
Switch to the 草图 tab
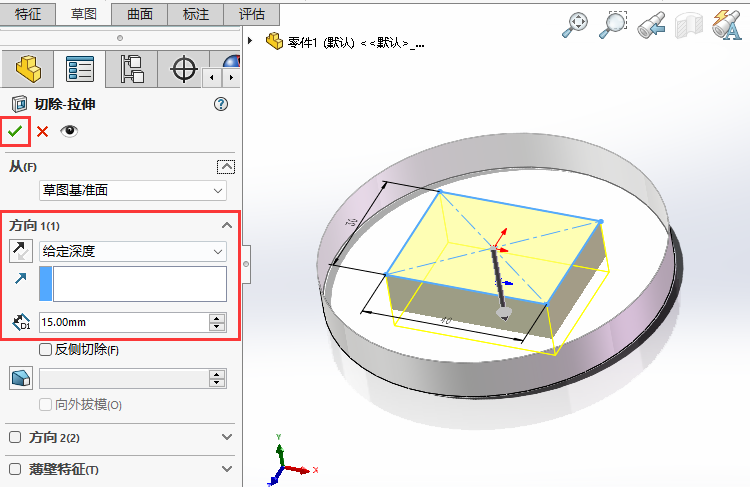pyautogui.click(x=84, y=14)
